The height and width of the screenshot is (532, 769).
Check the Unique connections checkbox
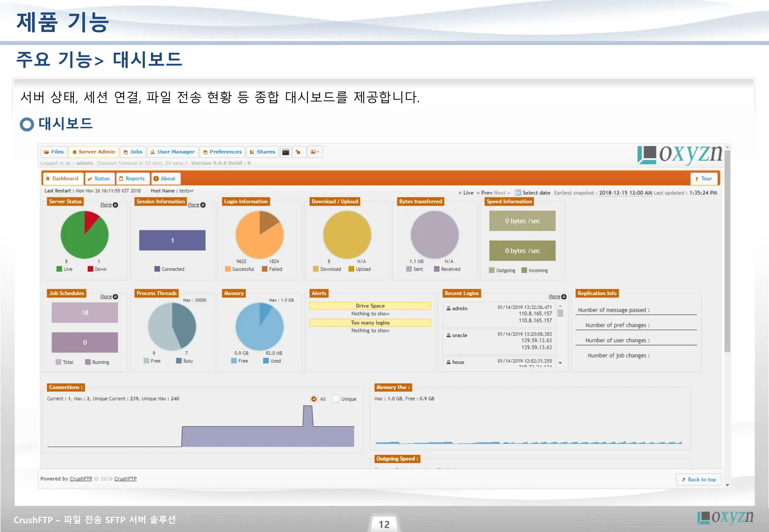[335, 399]
